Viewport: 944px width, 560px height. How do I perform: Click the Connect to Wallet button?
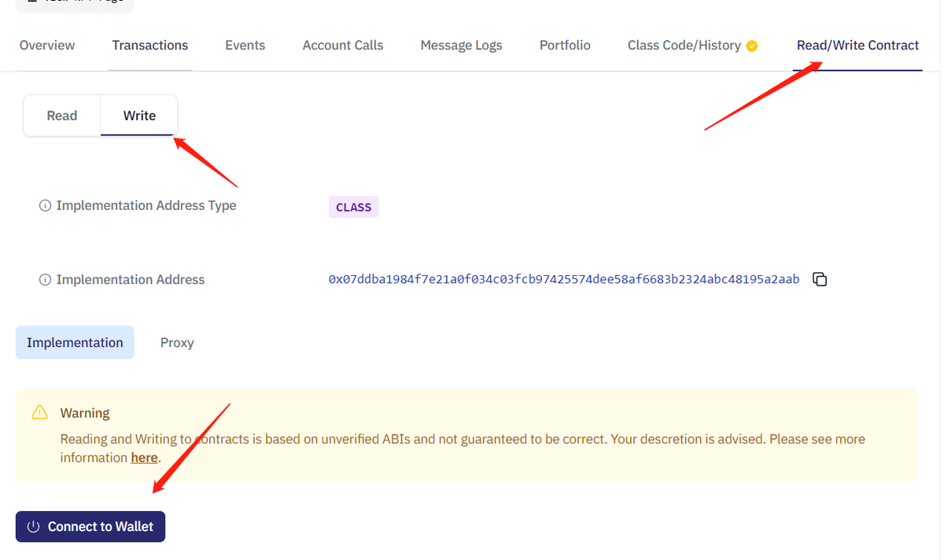coord(90,527)
